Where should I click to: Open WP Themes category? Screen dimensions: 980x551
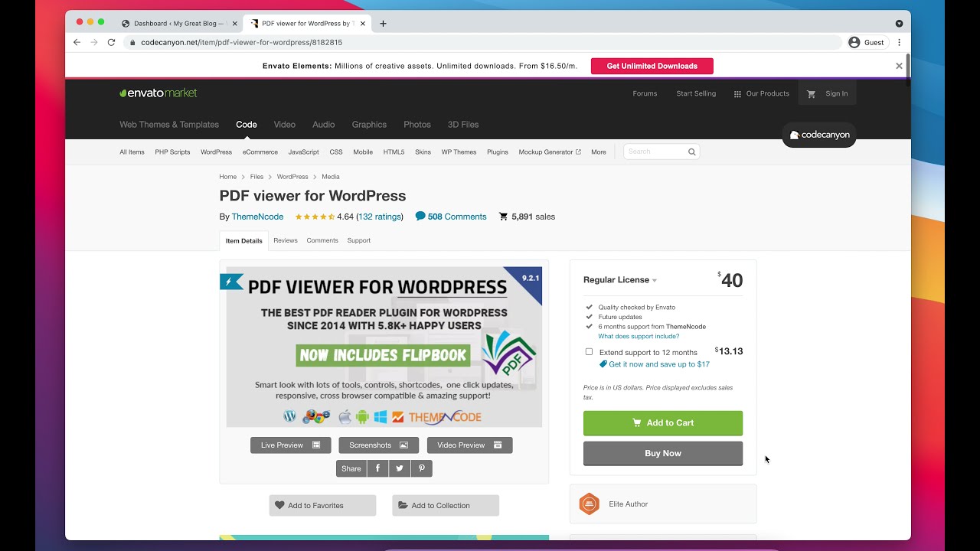tap(459, 152)
